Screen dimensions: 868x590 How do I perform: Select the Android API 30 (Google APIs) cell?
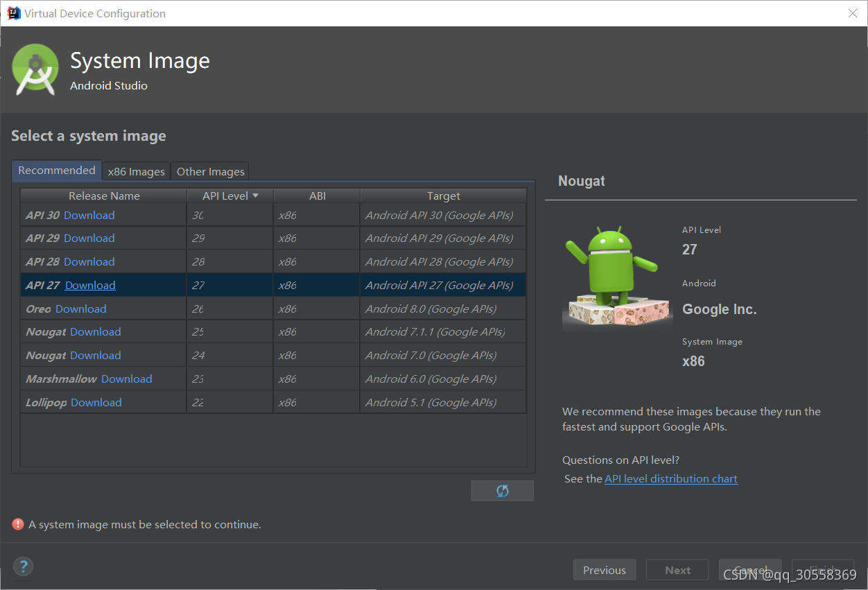pos(443,215)
